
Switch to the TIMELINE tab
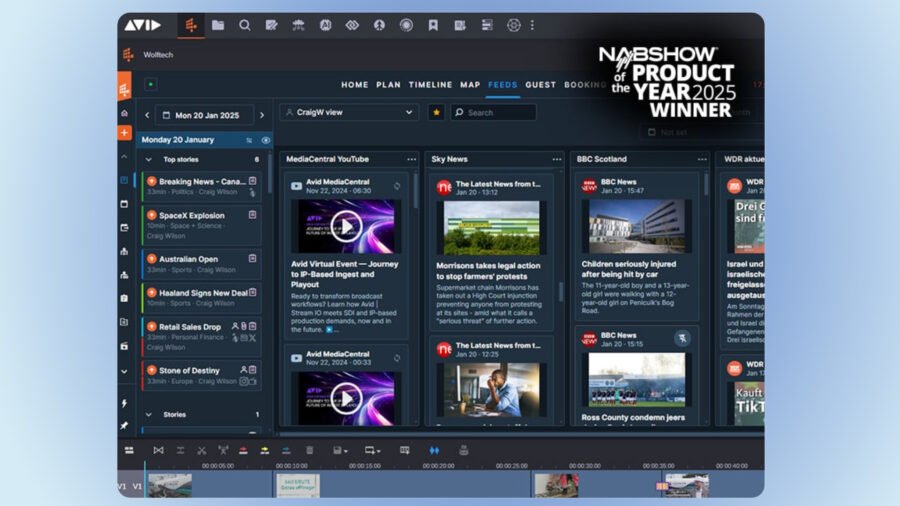coord(430,85)
